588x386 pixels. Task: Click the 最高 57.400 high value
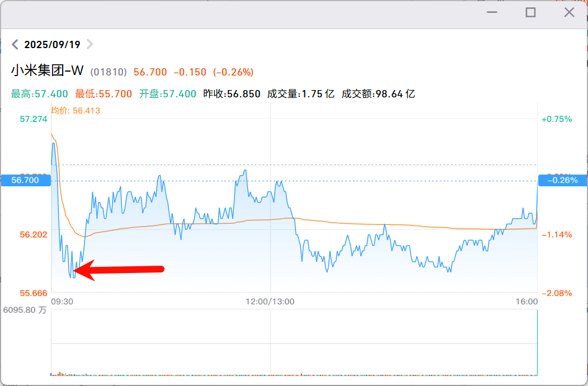pyautogui.click(x=40, y=94)
